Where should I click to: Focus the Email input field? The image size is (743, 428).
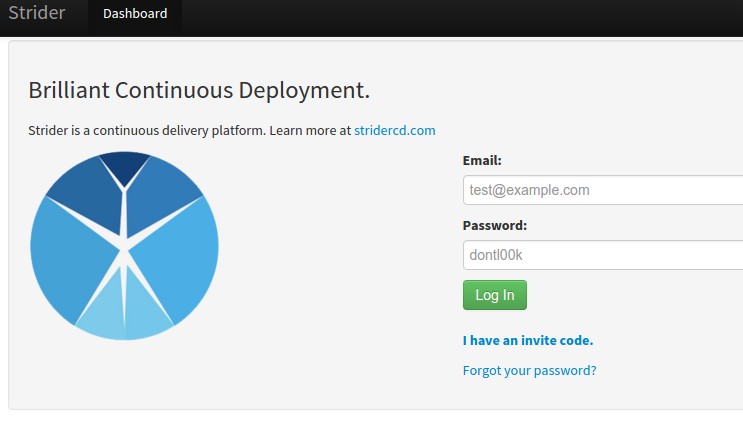coord(603,190)
